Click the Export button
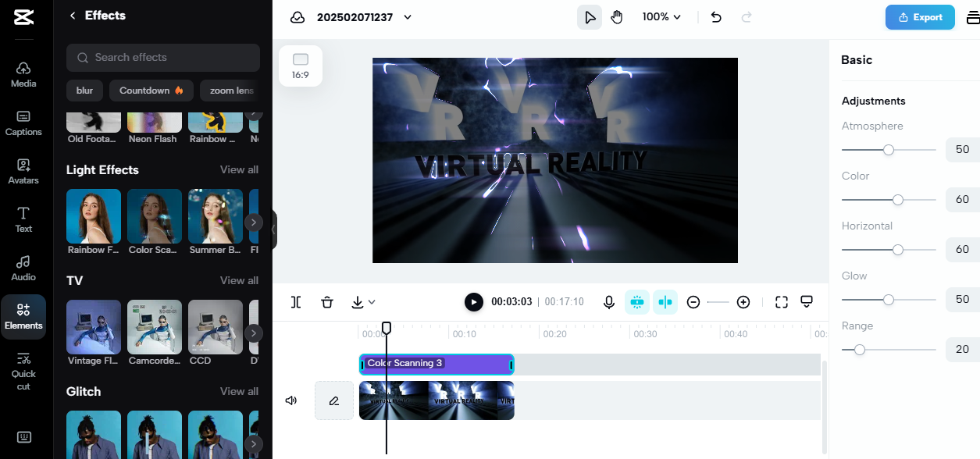Viewport: 980px width, 459px height. pyautogui.click(x=920, y=16)
